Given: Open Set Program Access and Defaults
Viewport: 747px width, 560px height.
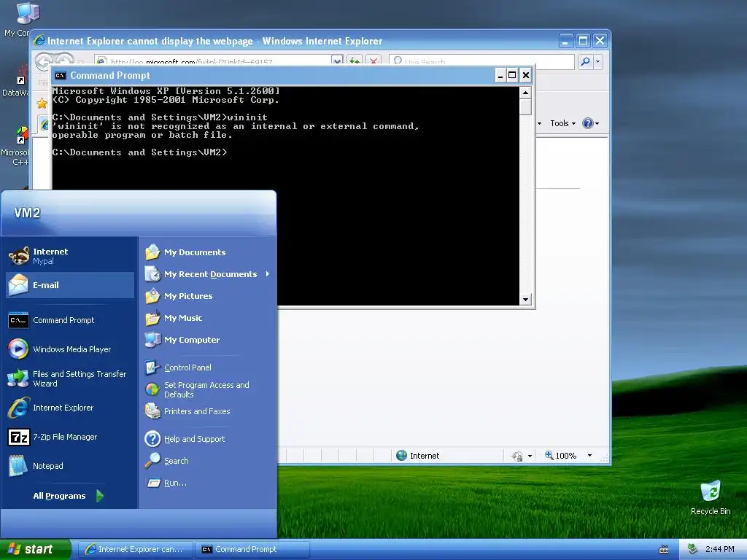Looking at the screenshot, I should coord(208,389).
